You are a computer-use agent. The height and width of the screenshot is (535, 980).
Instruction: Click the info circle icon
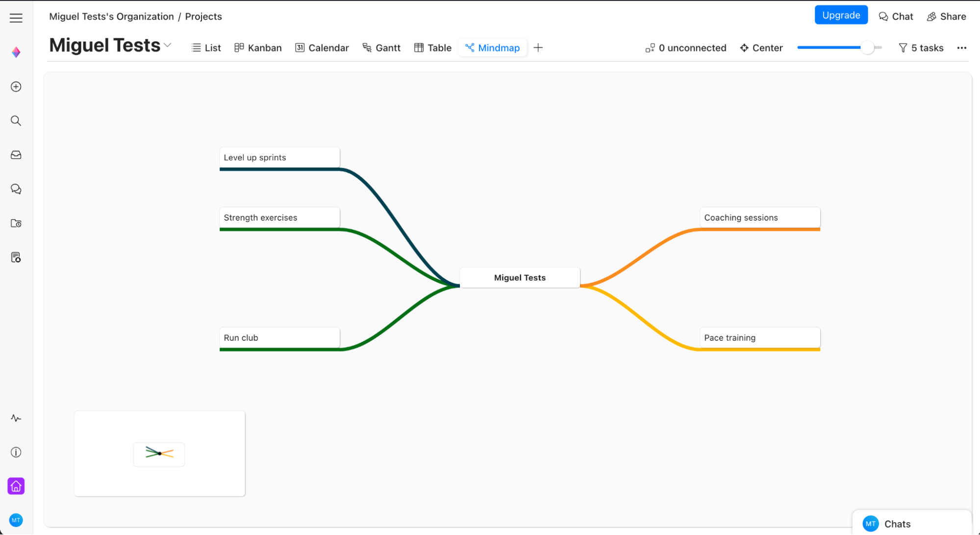pos(16,452)
